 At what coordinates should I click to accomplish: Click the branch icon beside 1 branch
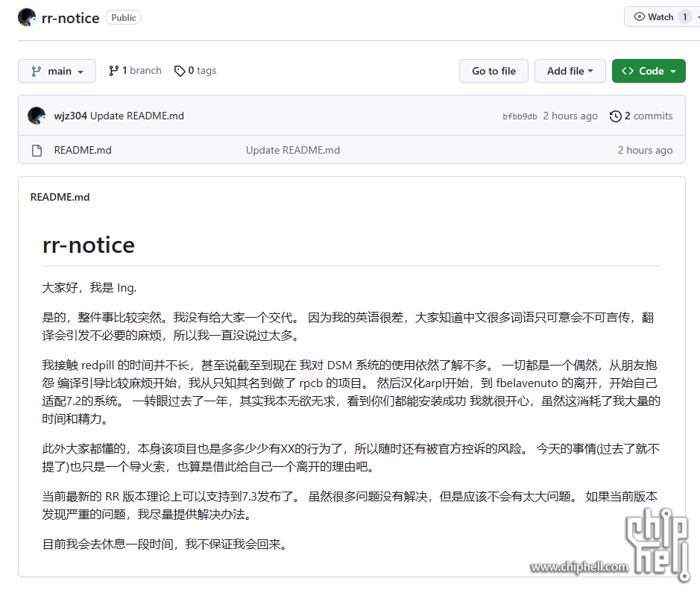pos(113,71)
